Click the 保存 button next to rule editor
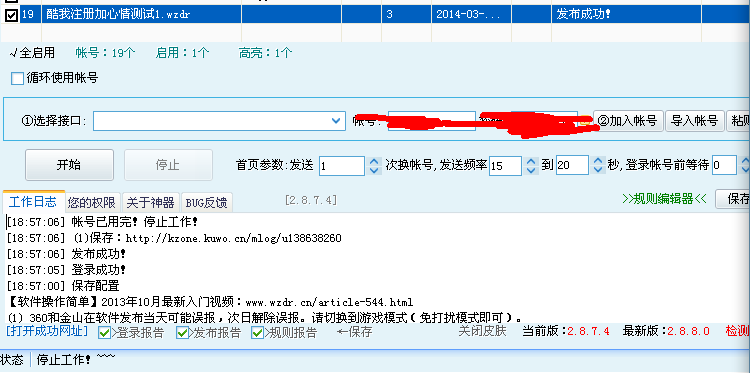 [733, 199]
